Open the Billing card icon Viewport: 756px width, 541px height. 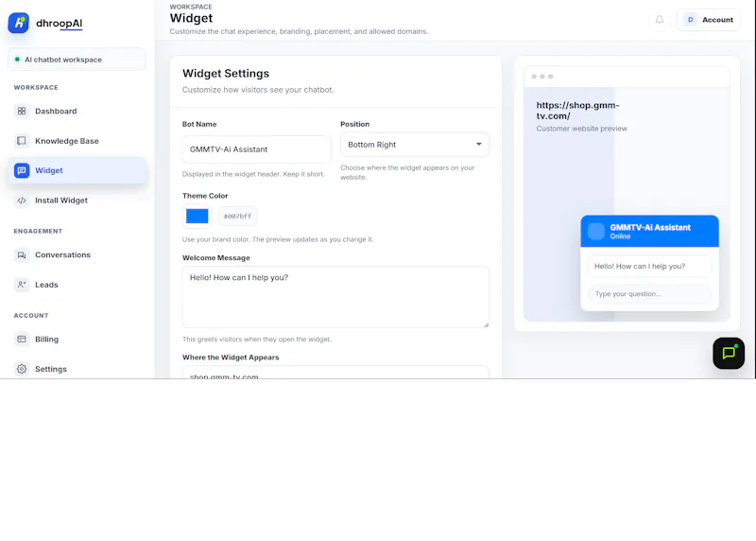click(x=22, y=340)
